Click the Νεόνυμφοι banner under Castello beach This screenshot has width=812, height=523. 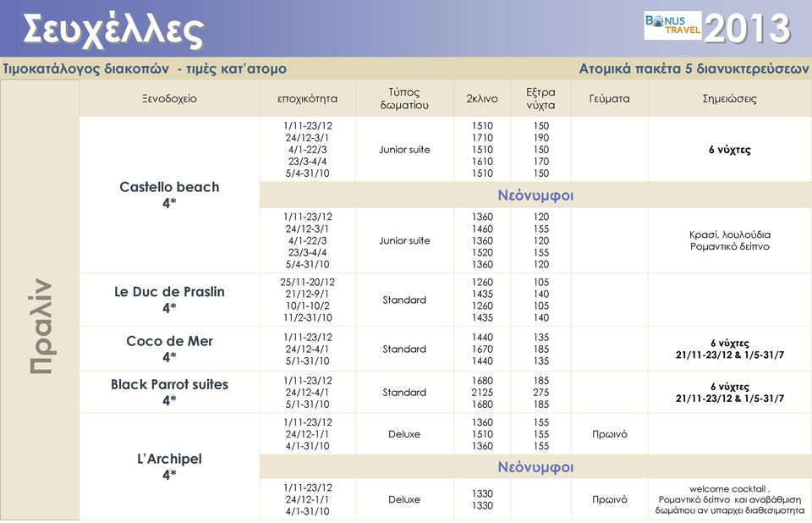tap(535, 195)
